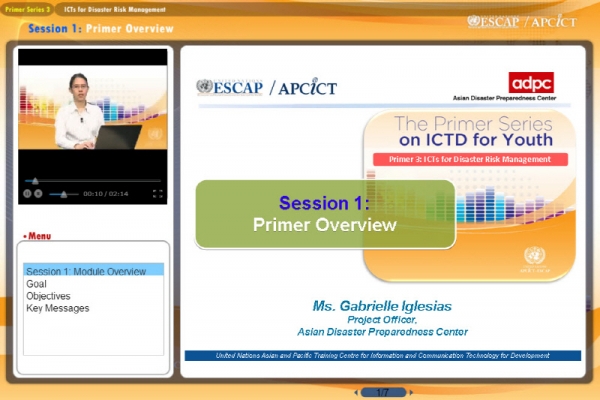Go to the next slide arrow
600x400 pixels.
[411, 392]
